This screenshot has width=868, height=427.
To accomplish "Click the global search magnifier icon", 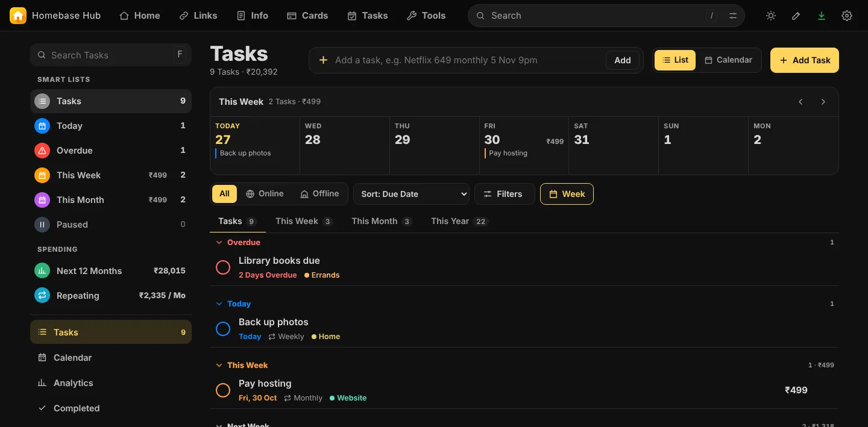I will pos(480,16).
